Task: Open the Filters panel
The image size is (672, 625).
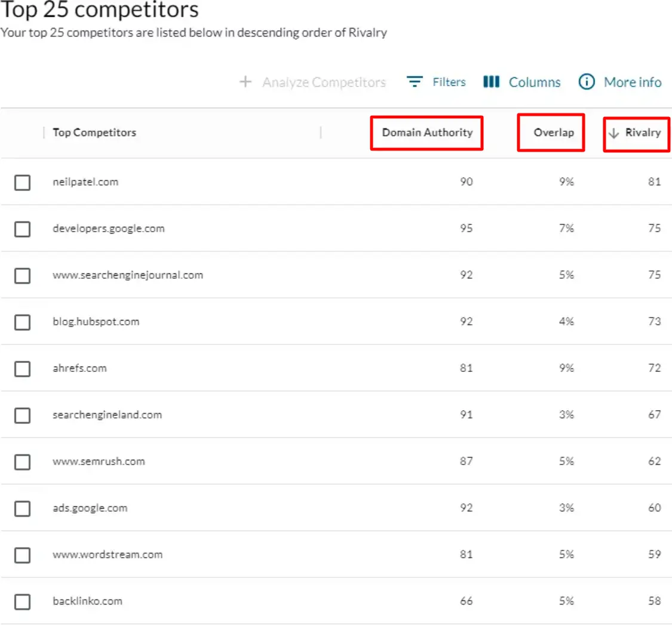Action: [x=449, y=82]
